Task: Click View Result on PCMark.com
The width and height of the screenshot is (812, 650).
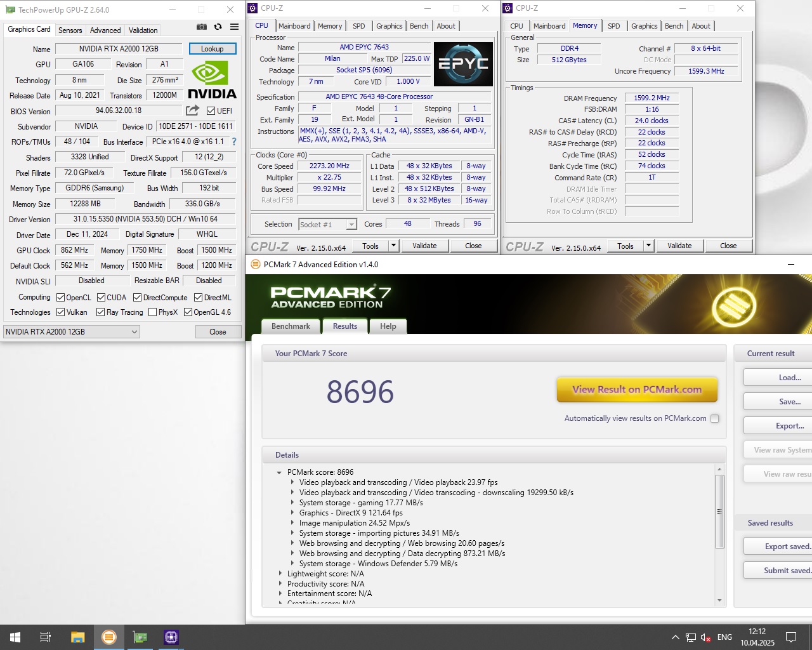Action: (637, 390)
